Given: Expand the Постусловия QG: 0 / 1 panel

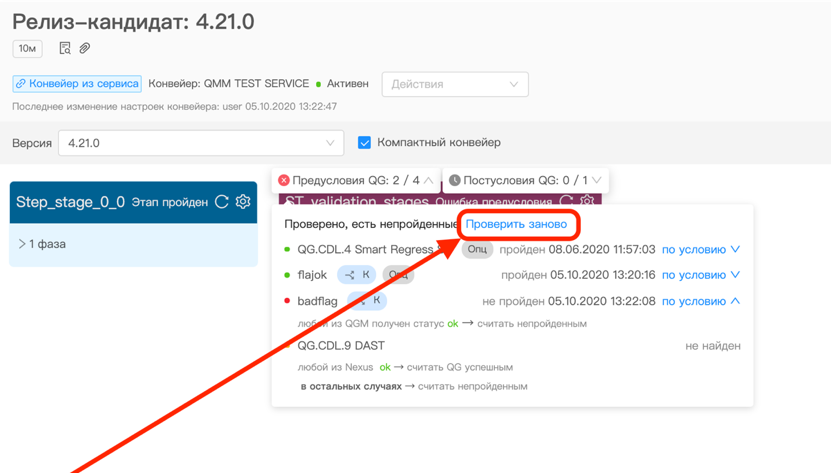Looking at the screenshot, I should pyautogui.click(x=597, y=180).
